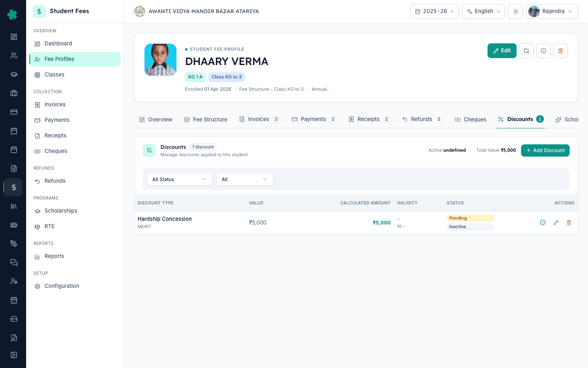Click the 1 discount count badge
588x368 pixels.
coord(203,147)
